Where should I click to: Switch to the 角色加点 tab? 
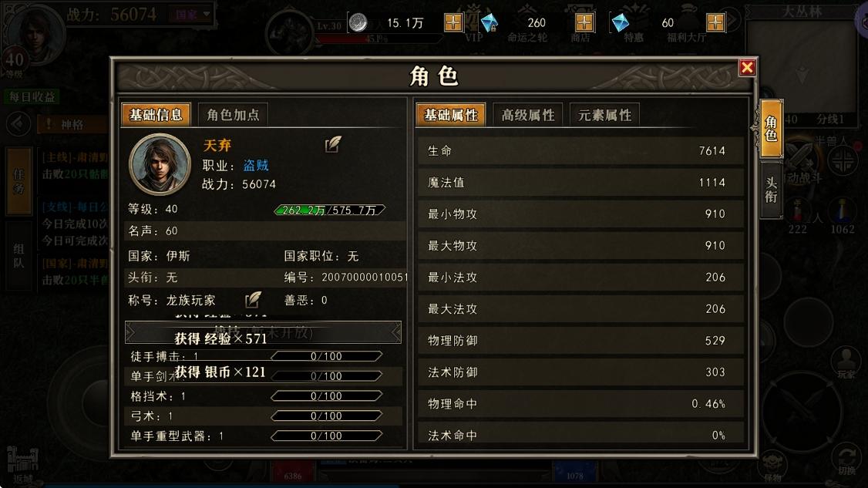[233, 115]
